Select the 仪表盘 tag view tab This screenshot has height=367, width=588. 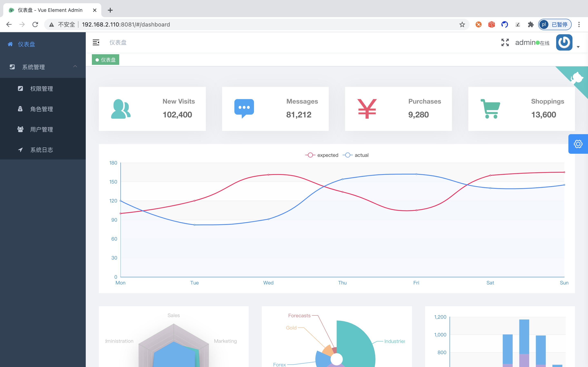(x=106, y=60)
